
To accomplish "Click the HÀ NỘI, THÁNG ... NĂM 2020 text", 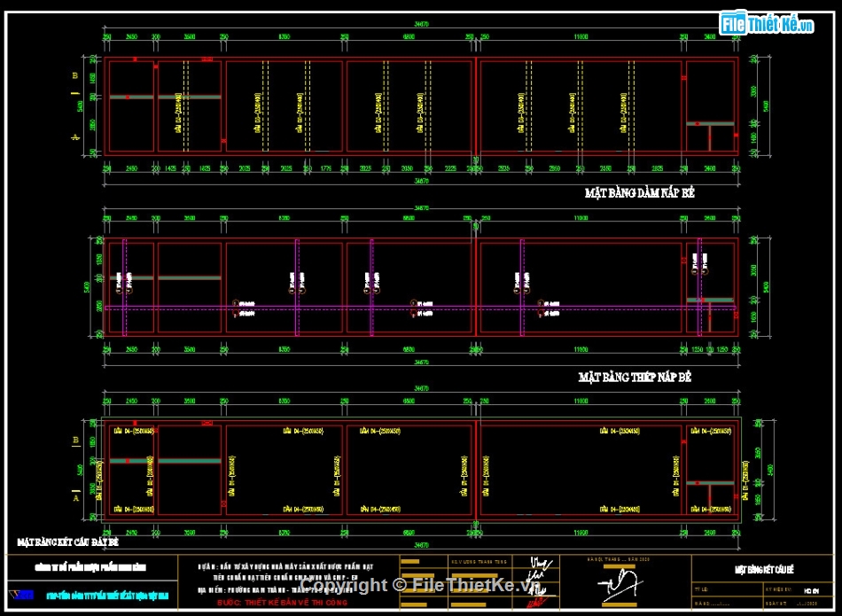I will click(618, 559).
